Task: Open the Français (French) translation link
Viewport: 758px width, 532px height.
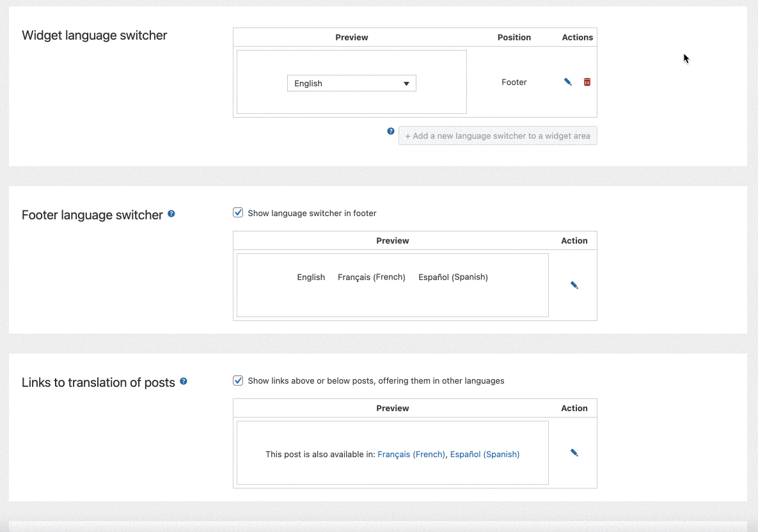Action: click(x=411, y=454)
